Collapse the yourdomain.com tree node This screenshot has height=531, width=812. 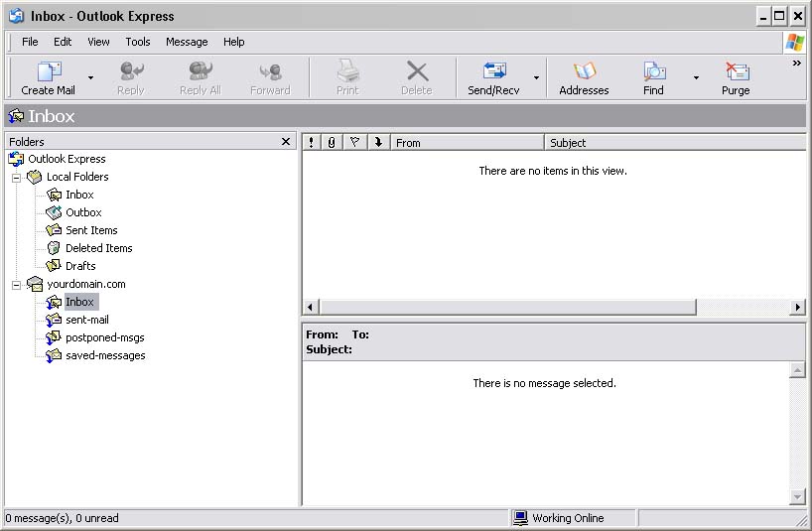pos(17,285)
